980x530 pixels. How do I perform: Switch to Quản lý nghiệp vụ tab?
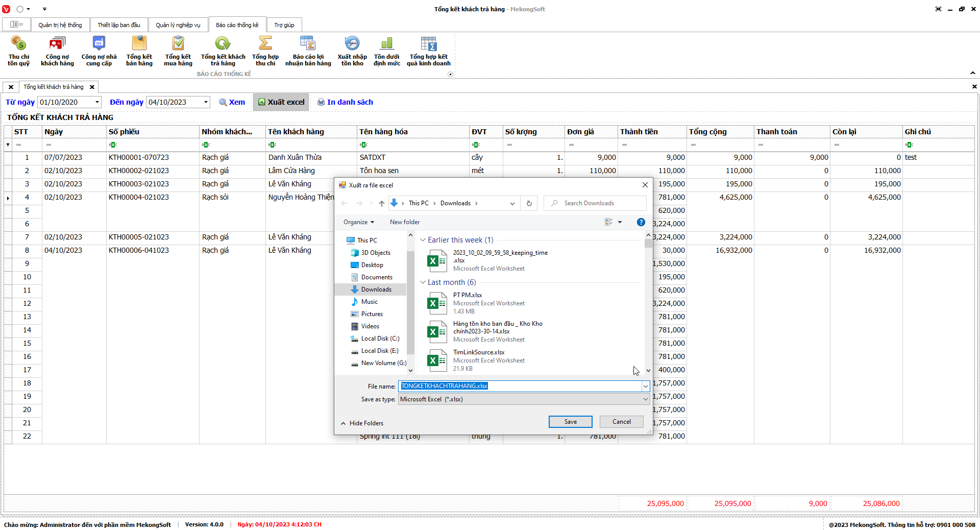tap(178, 25)
